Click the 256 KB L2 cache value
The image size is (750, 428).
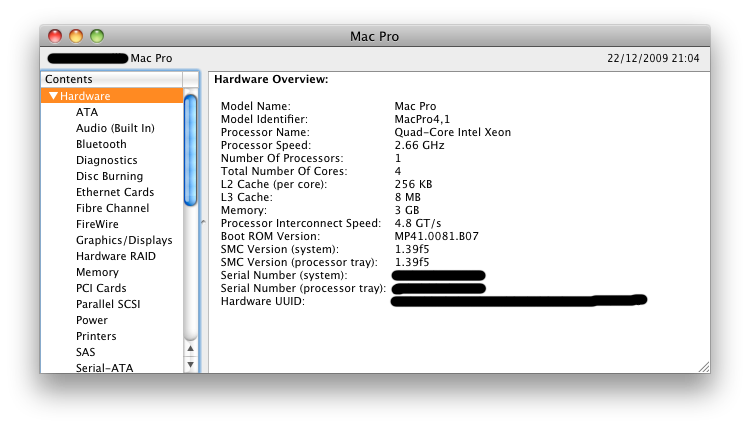(x=413, y=184)
